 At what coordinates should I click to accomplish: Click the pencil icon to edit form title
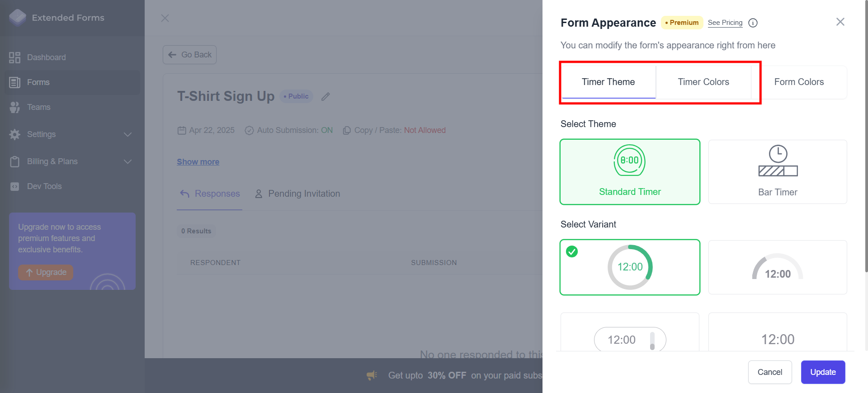point(325,96)
